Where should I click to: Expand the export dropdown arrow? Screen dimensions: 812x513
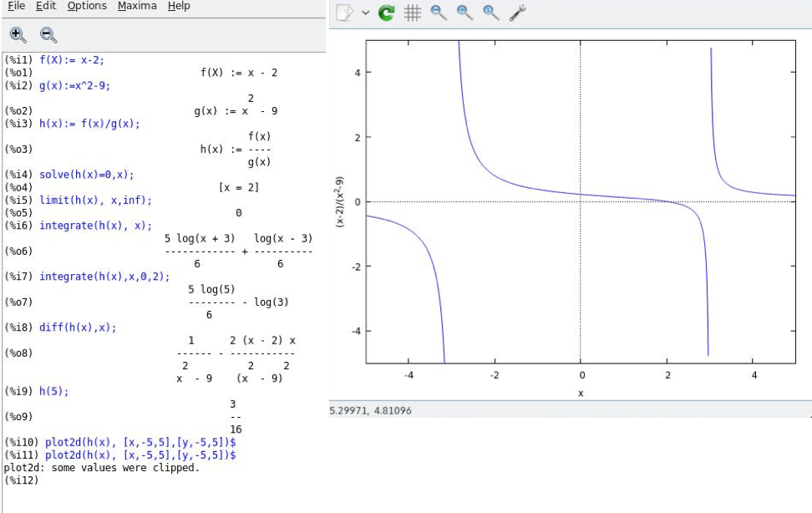(366, 13)
